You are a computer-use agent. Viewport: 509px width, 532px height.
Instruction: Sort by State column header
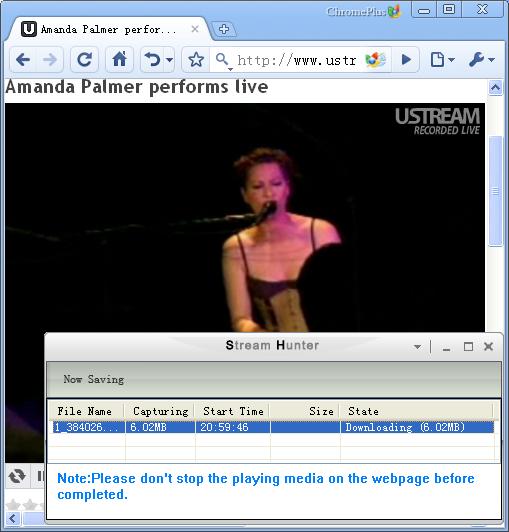(x=416, y=411)
